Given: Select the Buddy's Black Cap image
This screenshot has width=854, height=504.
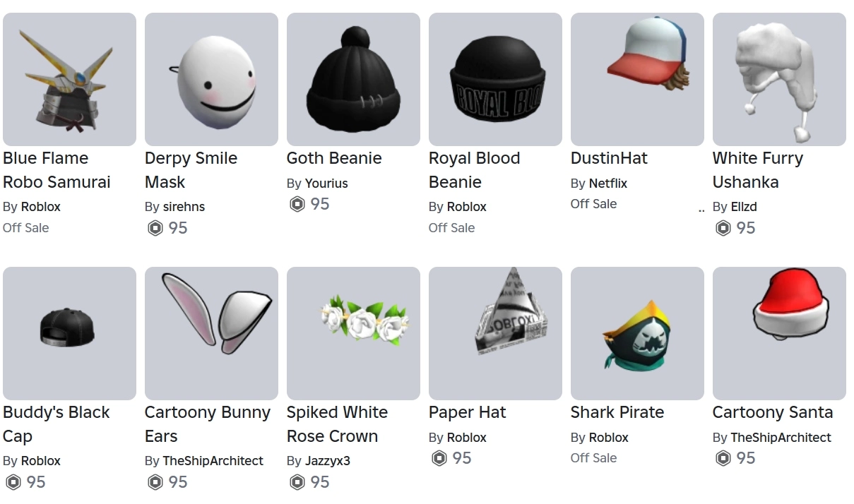Looking at the screenshot, I should [69, 333].
